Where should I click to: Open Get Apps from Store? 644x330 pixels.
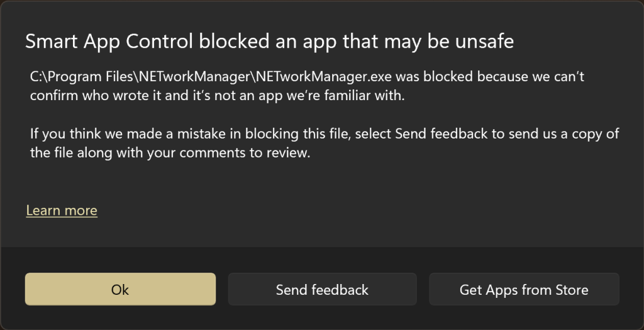click(524, 290)
